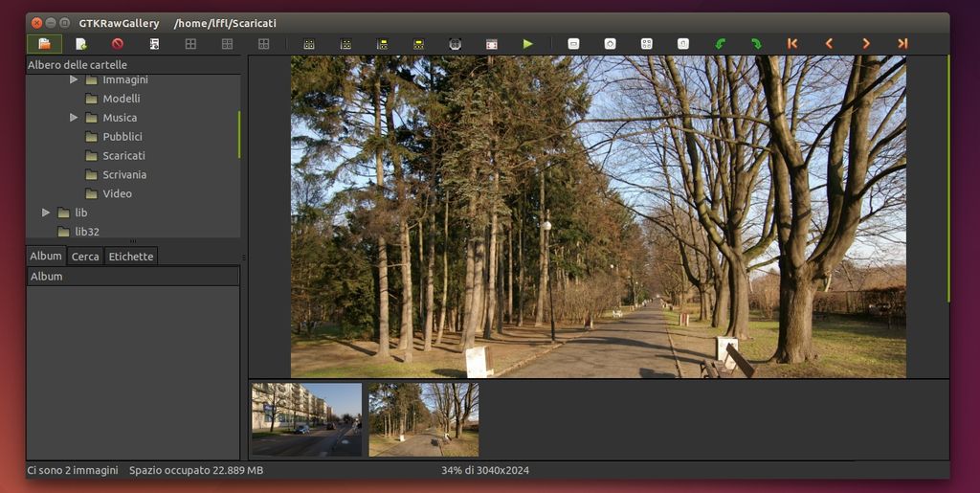Rotate the image counterclockwise with the left green arrow
This screenshot has width=980, height=493.
pyautogui.click(x=720, y=44)
